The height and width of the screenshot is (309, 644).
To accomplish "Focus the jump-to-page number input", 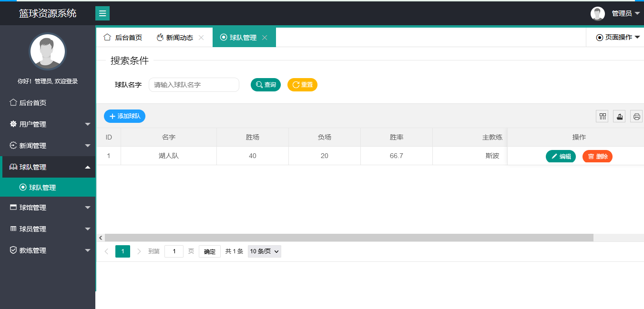I will [174, 251].
